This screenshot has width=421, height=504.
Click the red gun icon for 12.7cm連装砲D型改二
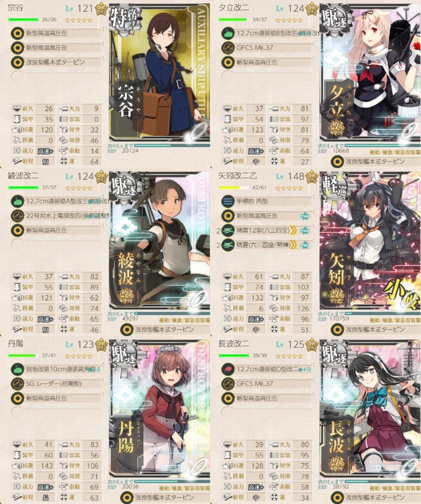pyautogui.click(x=227, y=369)
